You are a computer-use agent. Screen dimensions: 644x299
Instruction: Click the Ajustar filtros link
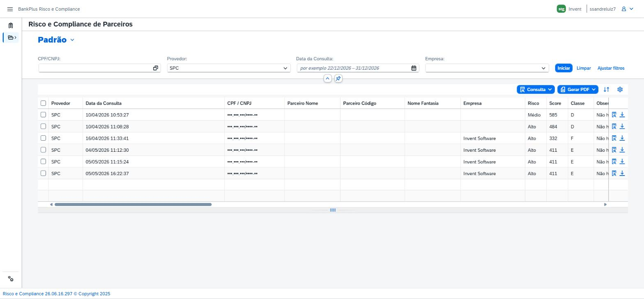point(611,68)
